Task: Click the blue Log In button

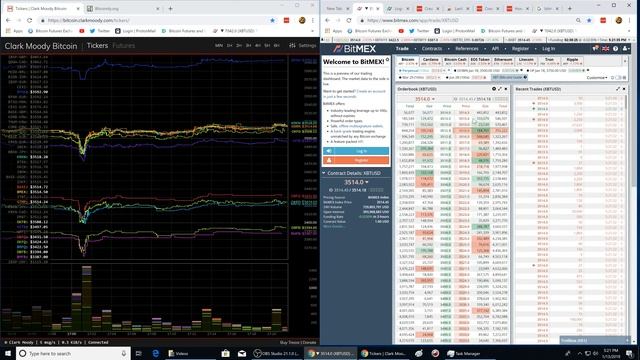Action: [356, 151]
